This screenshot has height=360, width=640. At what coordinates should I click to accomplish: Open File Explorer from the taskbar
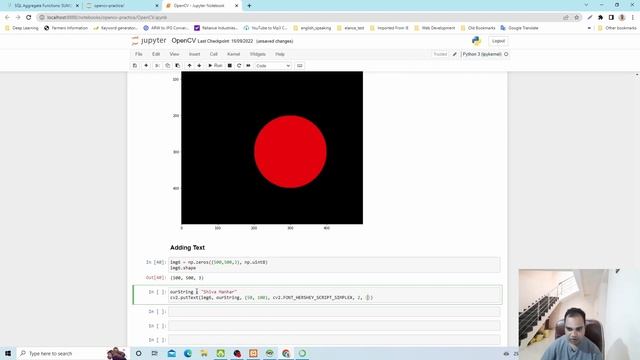[x=204, y=353]
